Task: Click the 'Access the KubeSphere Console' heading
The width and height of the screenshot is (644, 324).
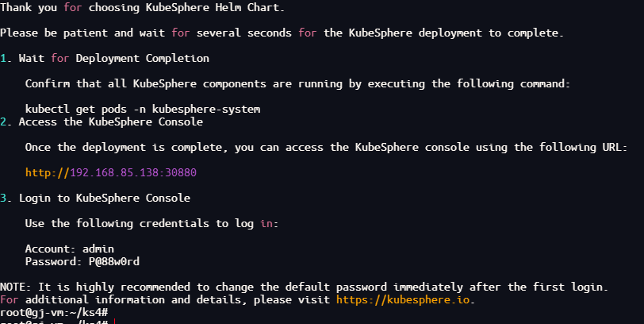Action: coord(111,121)
